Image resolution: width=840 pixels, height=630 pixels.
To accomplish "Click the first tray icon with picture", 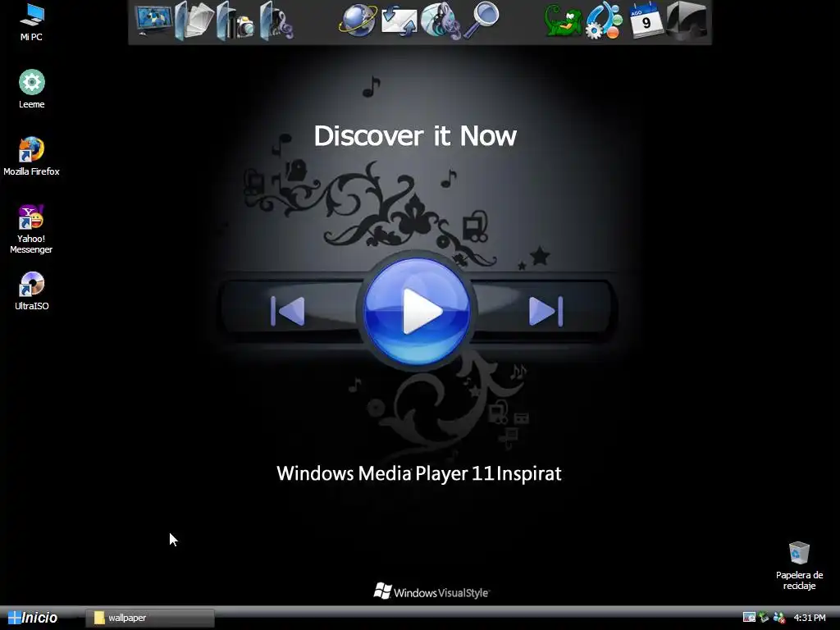I will click(749, 617).
